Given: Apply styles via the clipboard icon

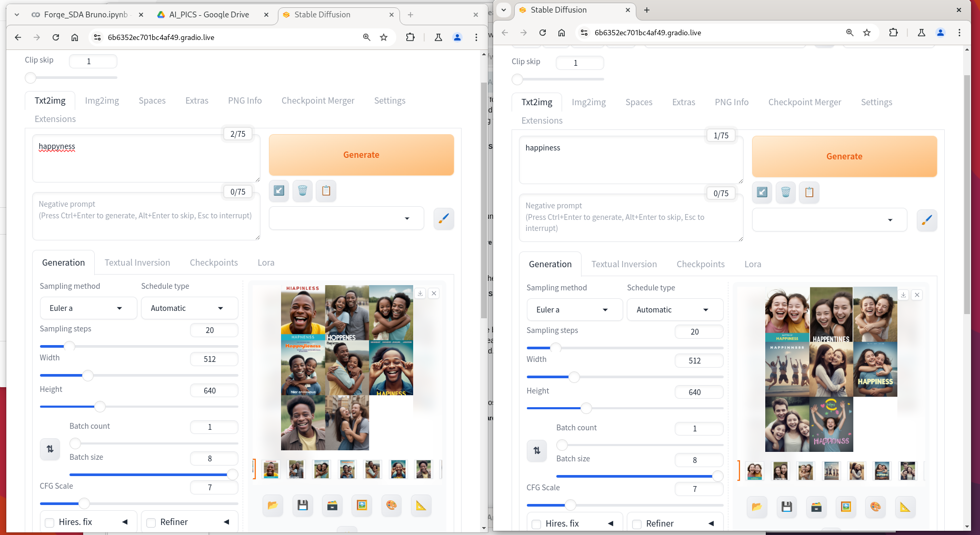Looking at the screenshot, I should 326,191.
